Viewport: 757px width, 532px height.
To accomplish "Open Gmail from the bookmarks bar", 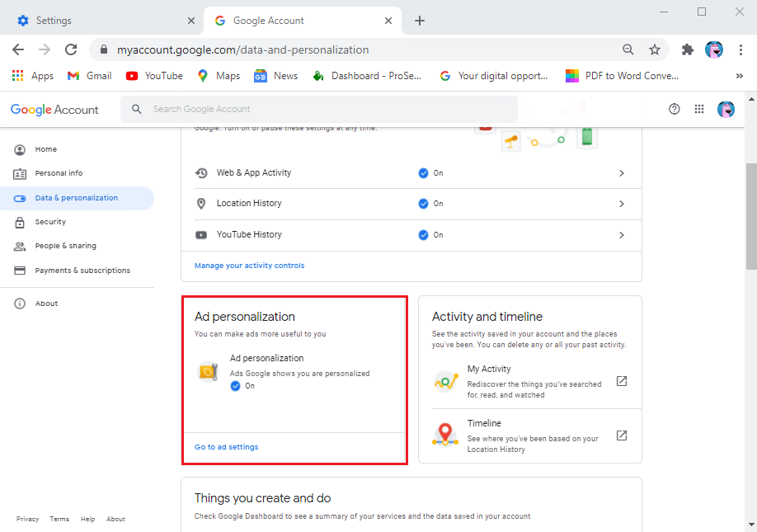I will (88, 75).
